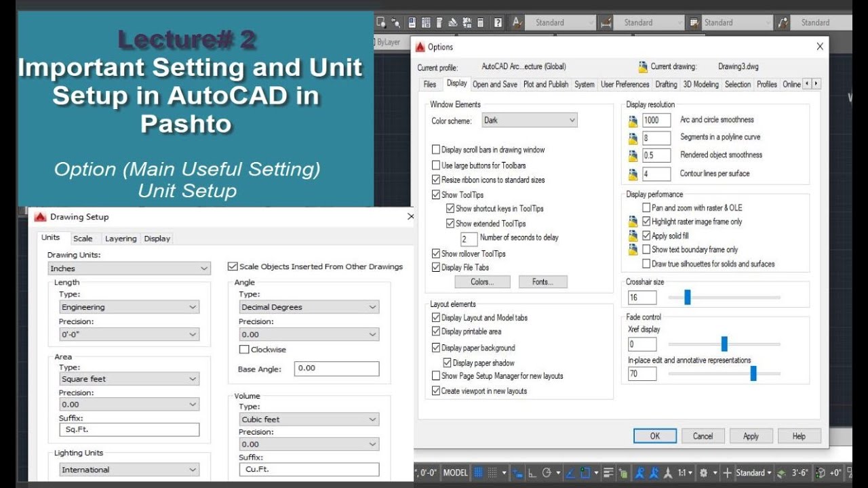This screenshot has height=488, width=868.
Task: Click the plus icon in status bar
Action: tap(727, 472)
